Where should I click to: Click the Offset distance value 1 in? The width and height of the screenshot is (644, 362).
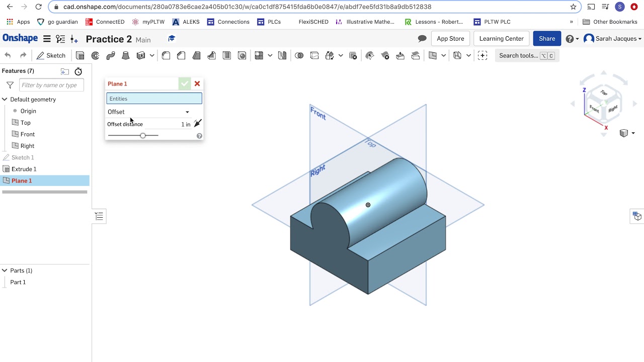click(x=186, y=124)
